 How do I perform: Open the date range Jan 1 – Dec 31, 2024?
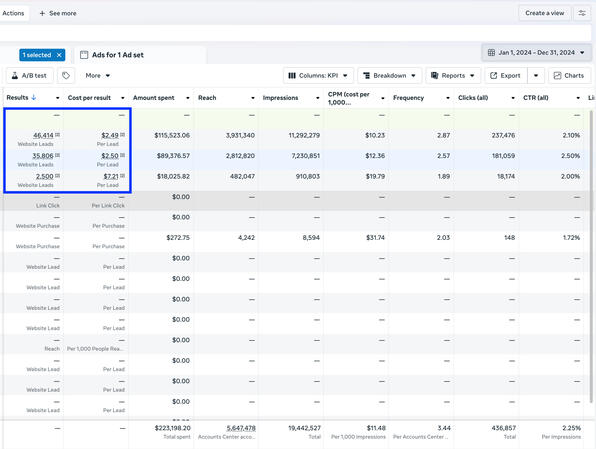[x=536, y=53]
